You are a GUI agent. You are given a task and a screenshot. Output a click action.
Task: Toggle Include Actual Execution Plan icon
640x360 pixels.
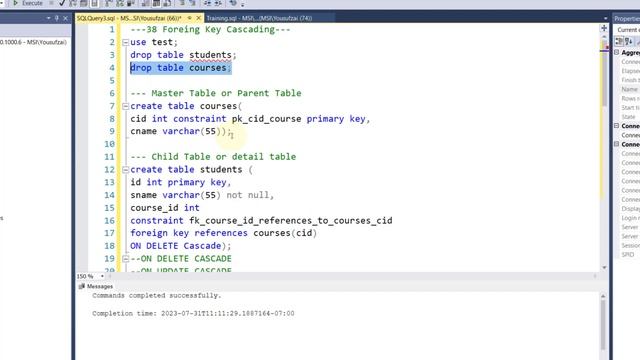coord(109,3)
